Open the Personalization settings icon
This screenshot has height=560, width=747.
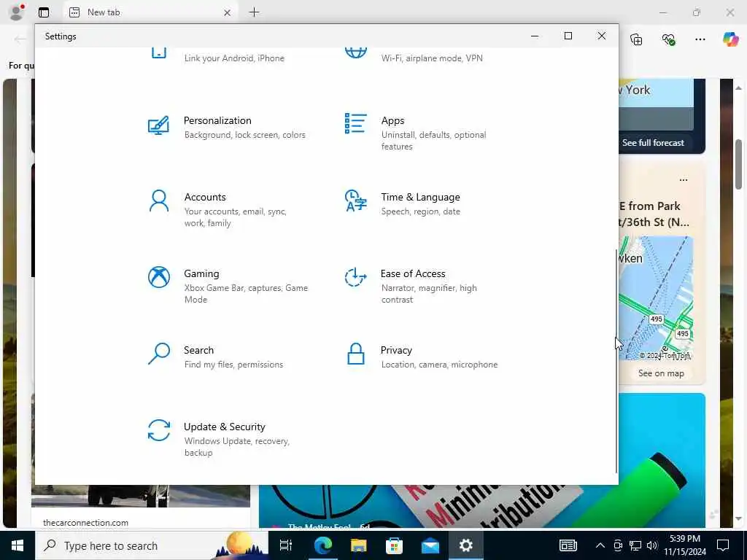pos(158,125)
